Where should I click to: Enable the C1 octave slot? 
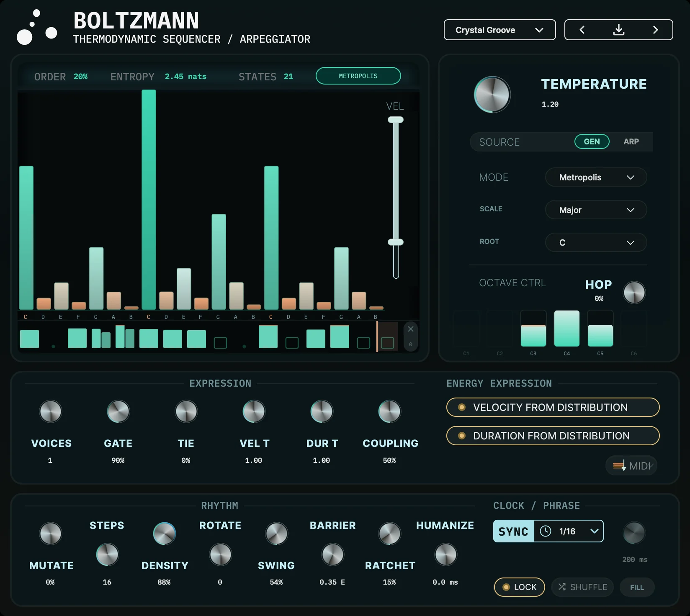[466, 329]
